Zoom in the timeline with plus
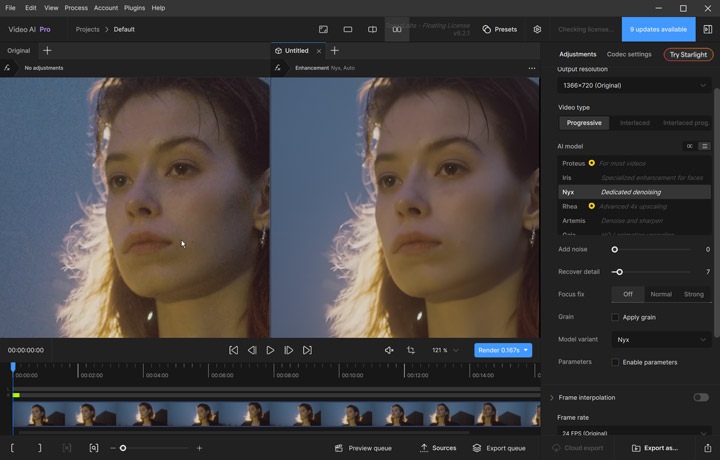Screen dimensions: 720x460 click(x=199, y=448)
